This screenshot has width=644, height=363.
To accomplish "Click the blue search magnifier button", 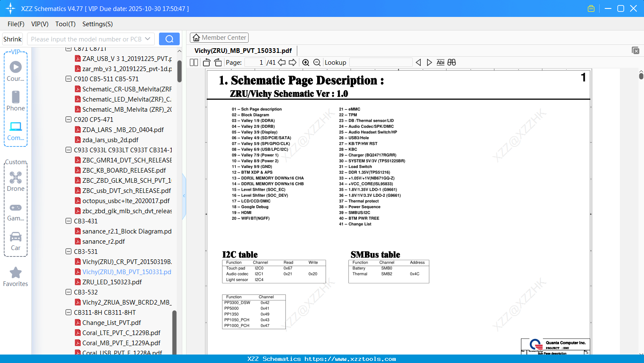I will 169,39.
